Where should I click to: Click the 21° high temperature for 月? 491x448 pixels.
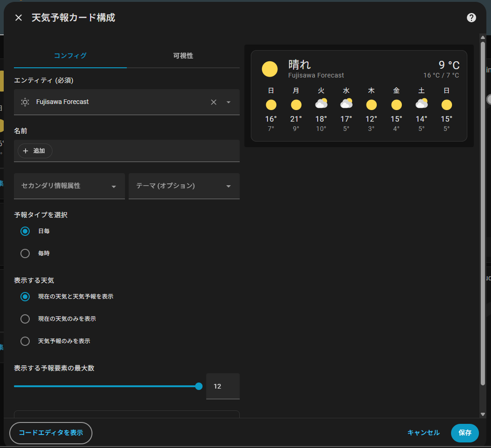click(x=296, y=119)
